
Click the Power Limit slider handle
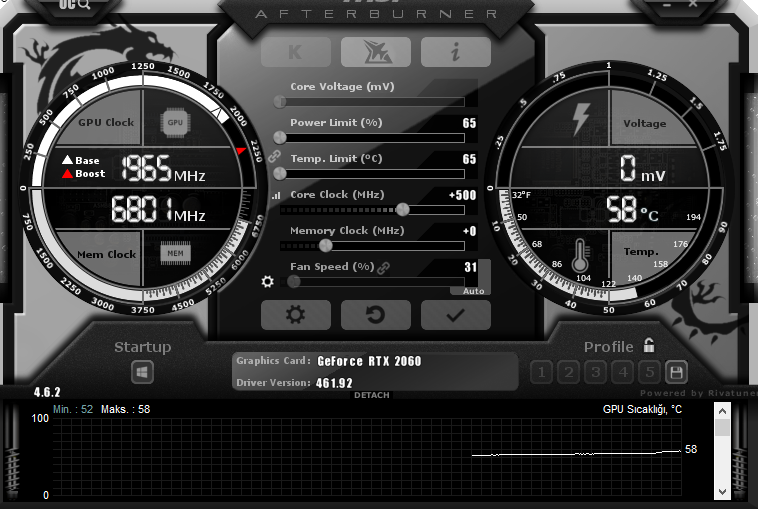(x=280, y=138)
